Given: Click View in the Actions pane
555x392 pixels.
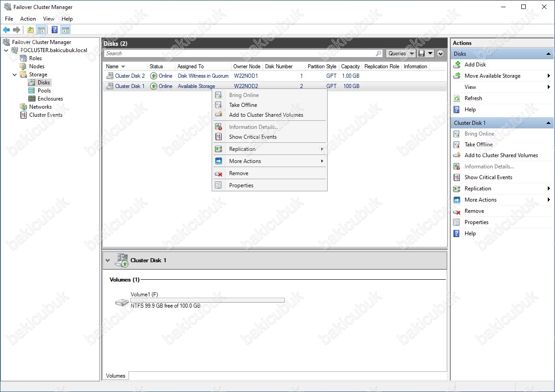Looking at the screenshot, I should tap(470, 87).
